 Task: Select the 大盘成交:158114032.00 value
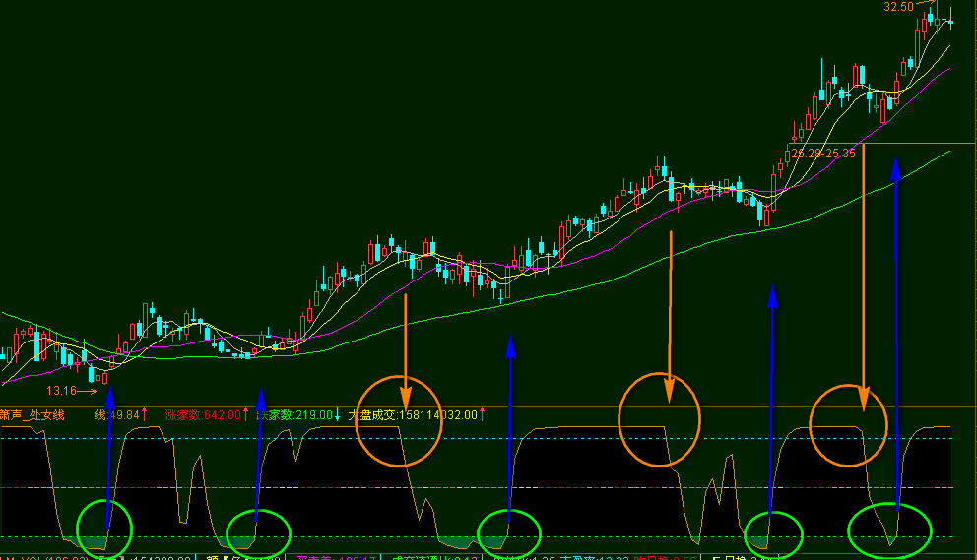click(413, 415)
